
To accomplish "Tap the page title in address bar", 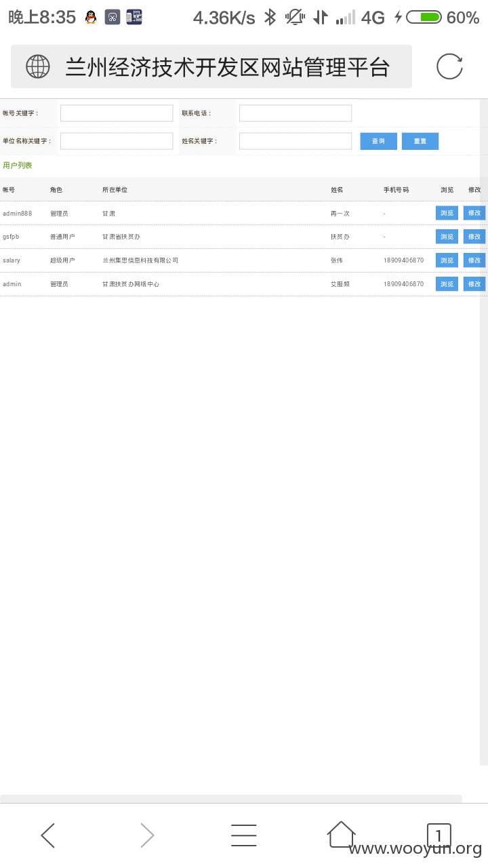I will click(228, 66).
